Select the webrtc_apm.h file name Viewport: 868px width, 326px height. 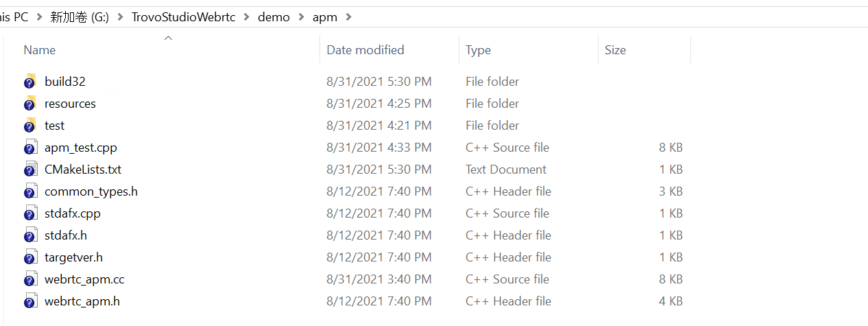(82, 301)
